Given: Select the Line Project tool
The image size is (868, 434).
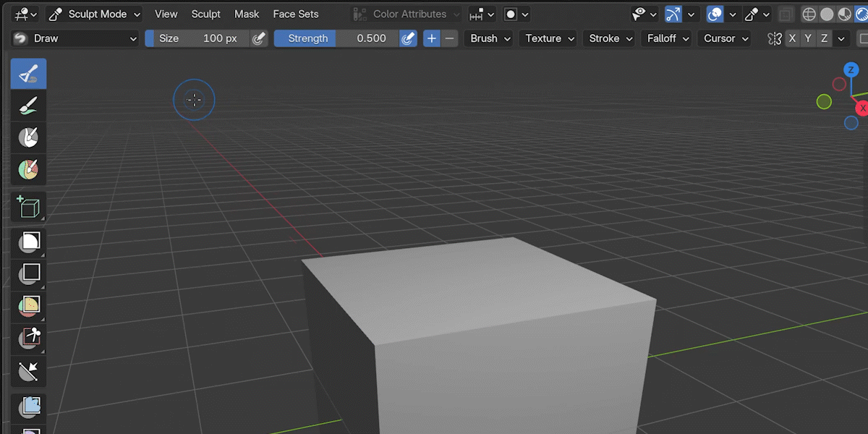Looking at the screenshot, I should pyautogui.click(x=28, y=371).
